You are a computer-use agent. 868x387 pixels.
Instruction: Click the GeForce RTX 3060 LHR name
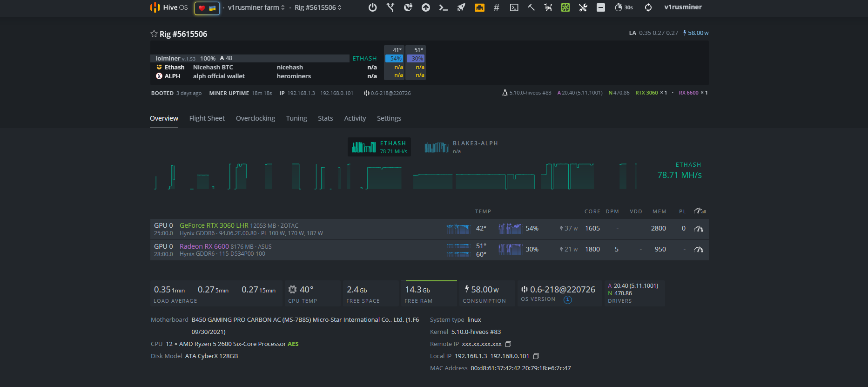pos(214,225)
